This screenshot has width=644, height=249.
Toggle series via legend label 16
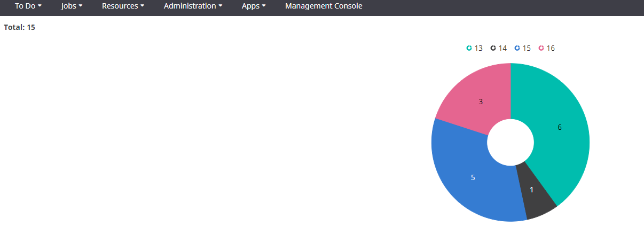point(551,48)
